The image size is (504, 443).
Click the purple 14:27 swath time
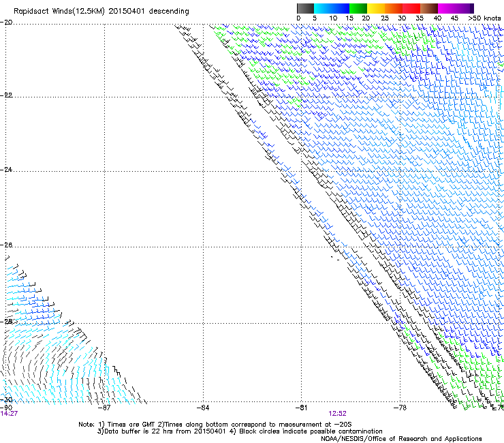[9, 414]
